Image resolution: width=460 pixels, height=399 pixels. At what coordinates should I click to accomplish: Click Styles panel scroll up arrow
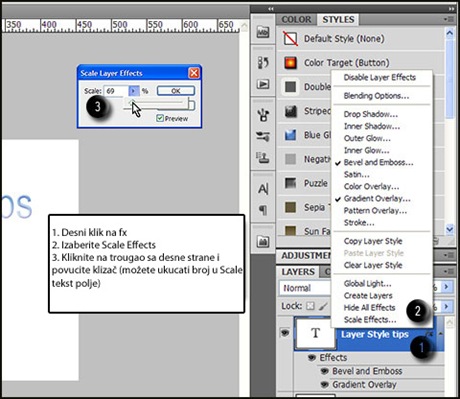[x=450, y=33]
